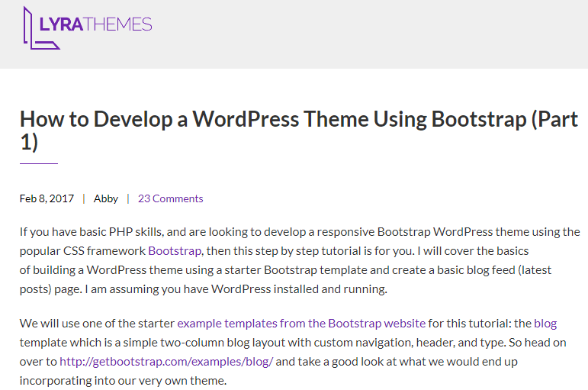The image size is (588, 390).
Task: Click the "1)" on the title's second line
Action: coord(29,143)
